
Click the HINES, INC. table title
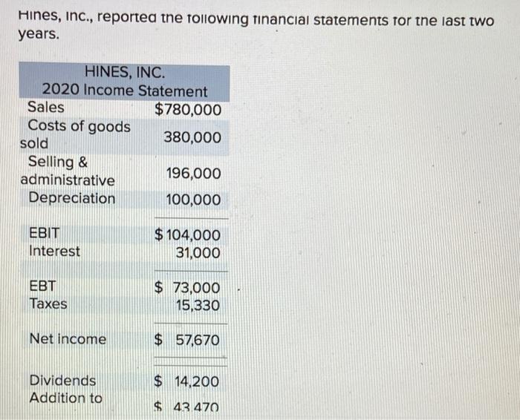click(x=125, y=72)
